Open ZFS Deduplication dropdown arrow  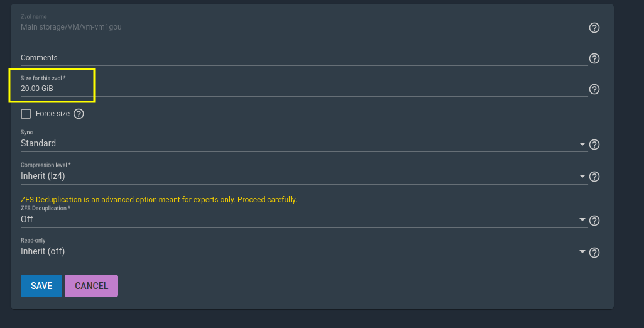click(x=582, y=220)
